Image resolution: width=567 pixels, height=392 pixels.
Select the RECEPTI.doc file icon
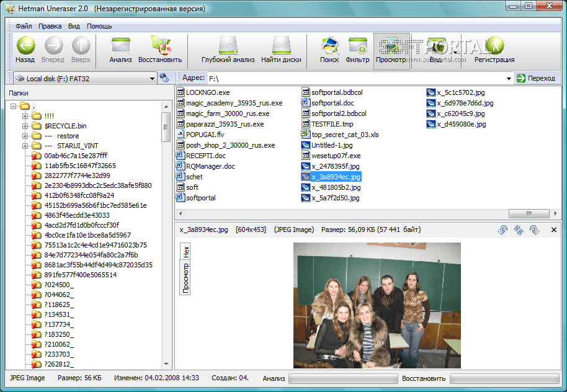(x=181, y=156)
